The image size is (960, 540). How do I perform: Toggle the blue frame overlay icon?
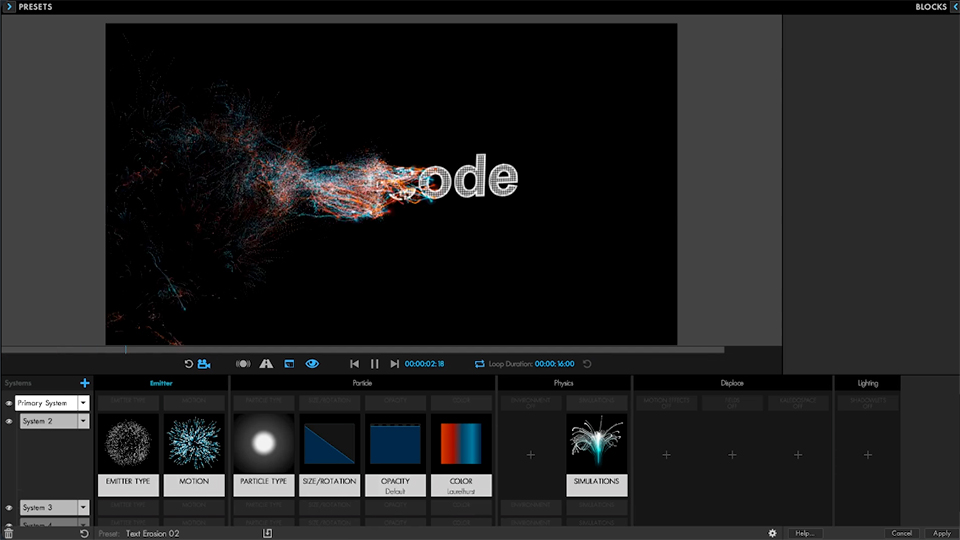pos(289,364)
